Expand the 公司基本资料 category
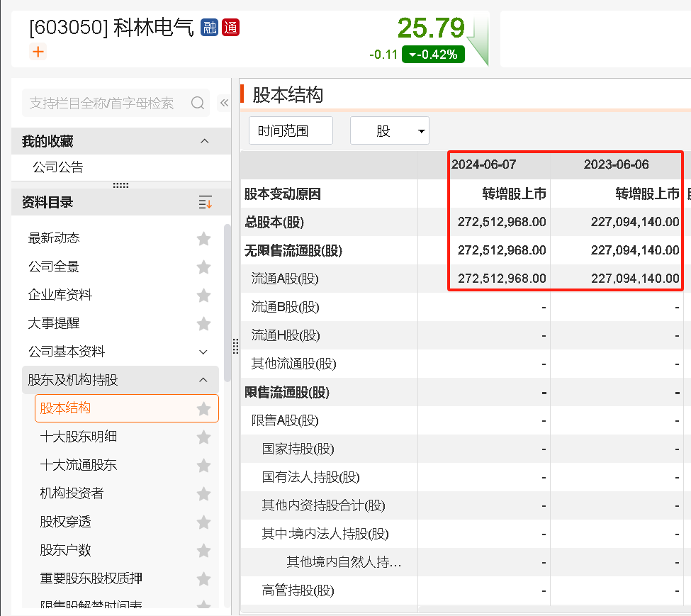The image size is (691, 616). 203,352
